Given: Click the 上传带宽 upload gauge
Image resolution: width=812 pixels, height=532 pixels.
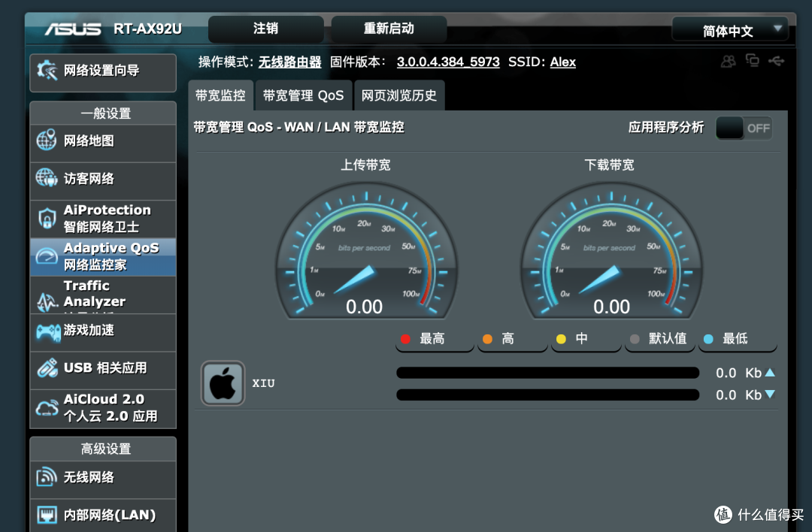Looking at the screenshot, I should coord(366,252).
